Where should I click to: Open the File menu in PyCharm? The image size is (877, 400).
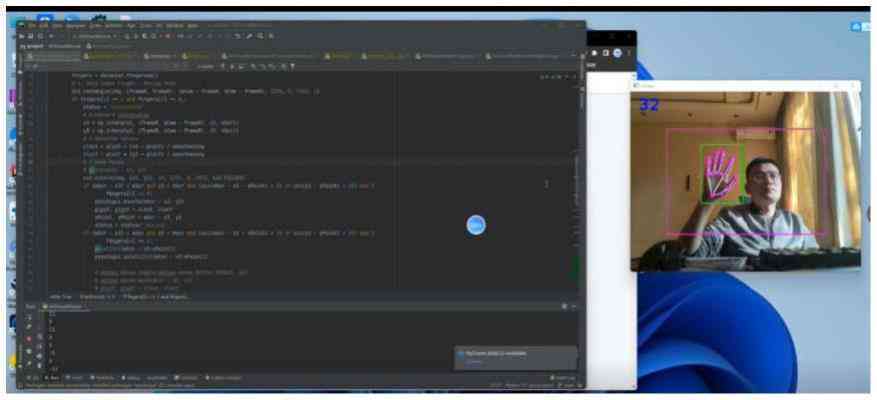pos(32,26)
